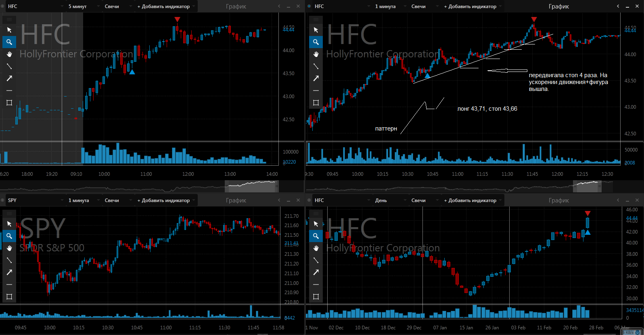Open the '1 минута' timeframe dropdown in SPY chart

coord(84,200)
